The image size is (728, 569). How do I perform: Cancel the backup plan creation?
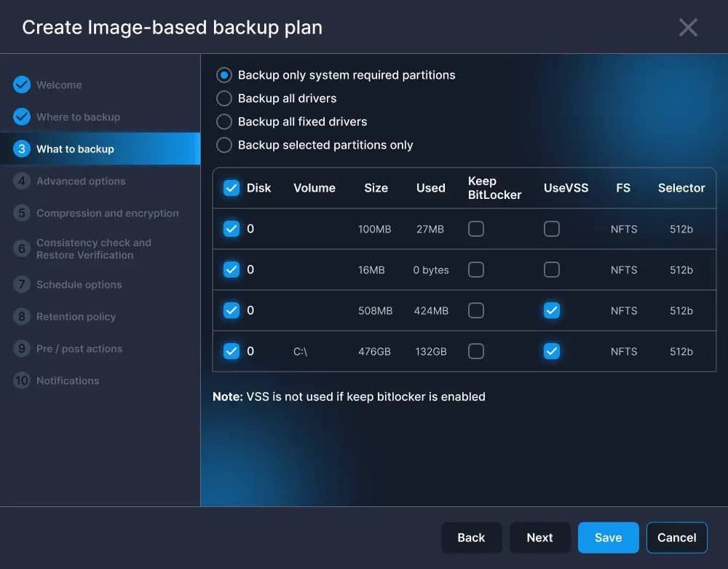pos(676,537)
